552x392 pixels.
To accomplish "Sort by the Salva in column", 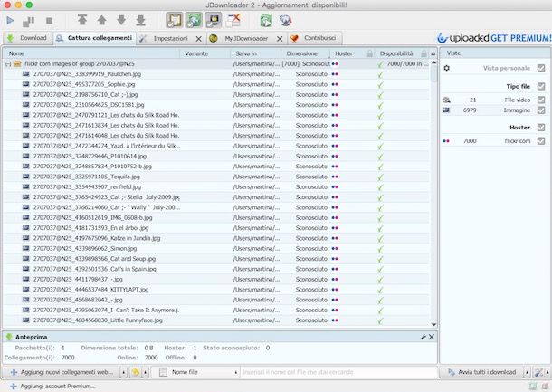I will pyautogui.click(x=255, y=53).
